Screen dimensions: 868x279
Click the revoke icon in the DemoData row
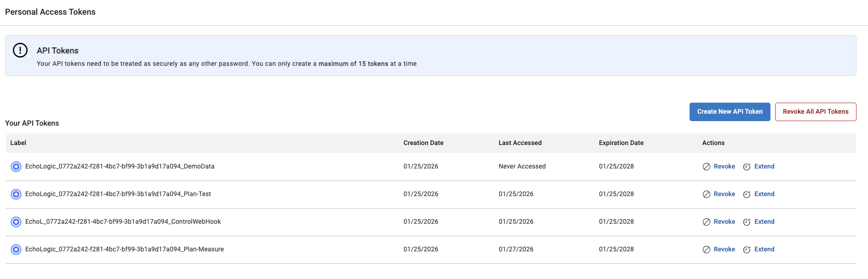click(707, 167)
